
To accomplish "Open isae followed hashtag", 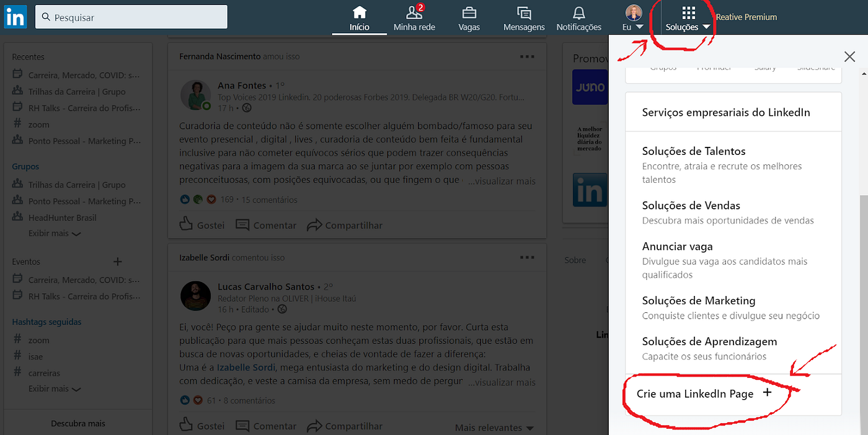I will 35,356.
